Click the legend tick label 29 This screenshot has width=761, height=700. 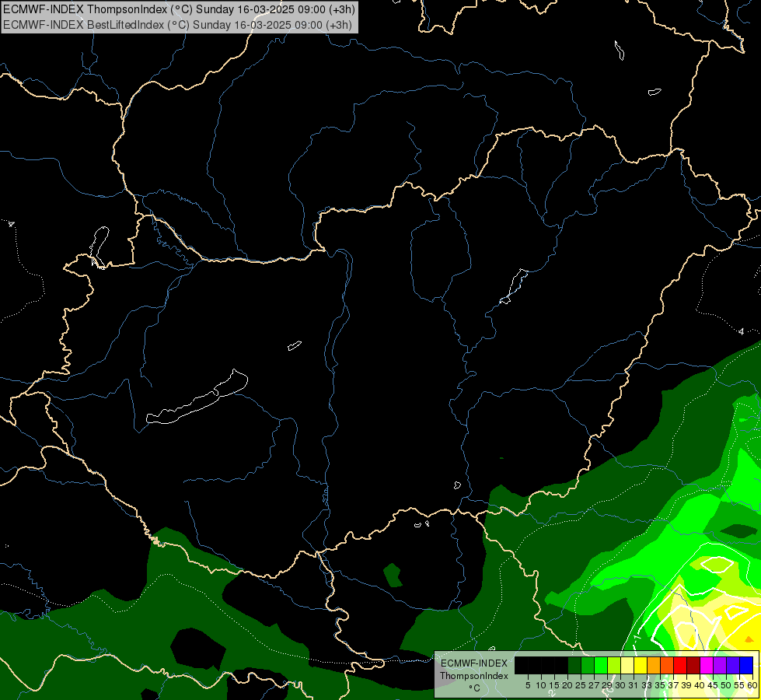click(607, 685)
